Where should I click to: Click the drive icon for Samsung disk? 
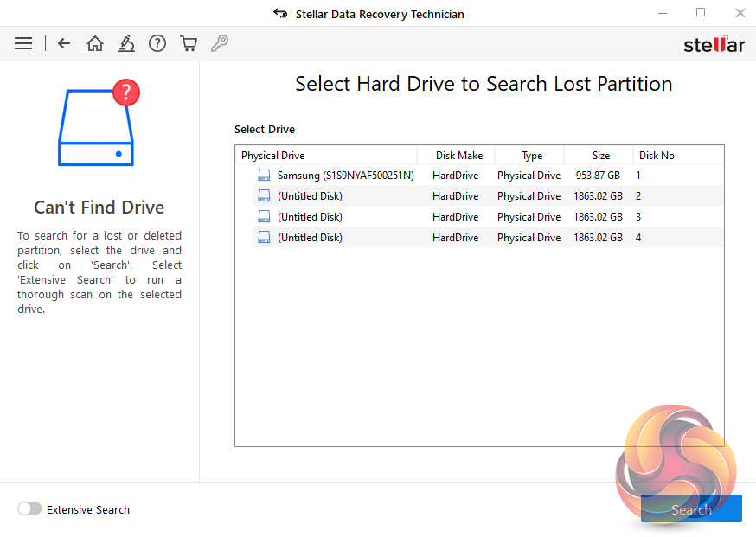pos(264,176)
